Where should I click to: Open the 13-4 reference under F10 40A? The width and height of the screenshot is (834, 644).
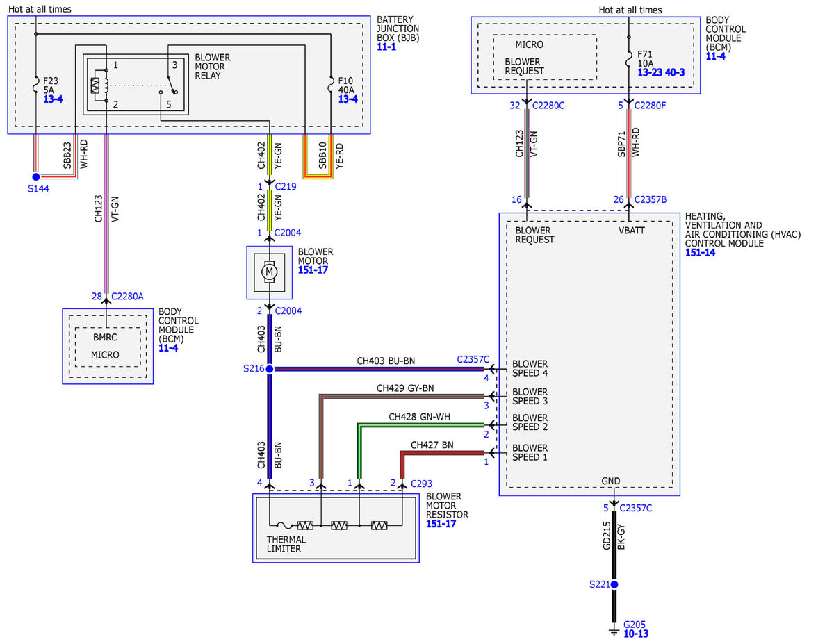(x=347, y=99)
